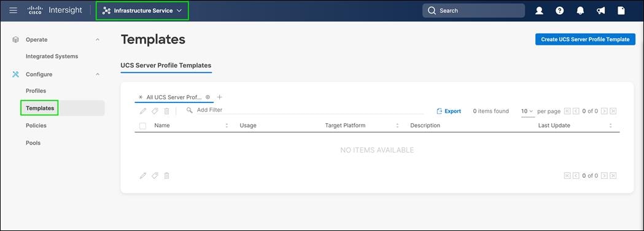This screenshot has width=644, height=231.
Task: Go to first page in top pagination
Action: (x=567, y=111)
